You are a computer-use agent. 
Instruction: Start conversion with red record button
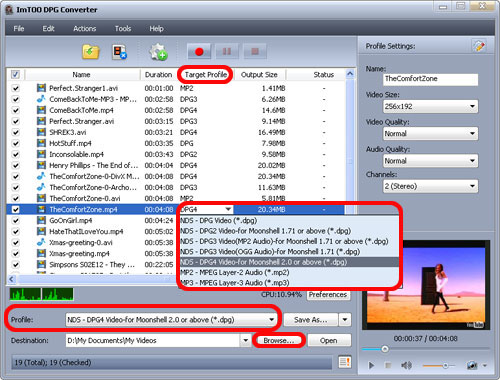click(199, 52)
